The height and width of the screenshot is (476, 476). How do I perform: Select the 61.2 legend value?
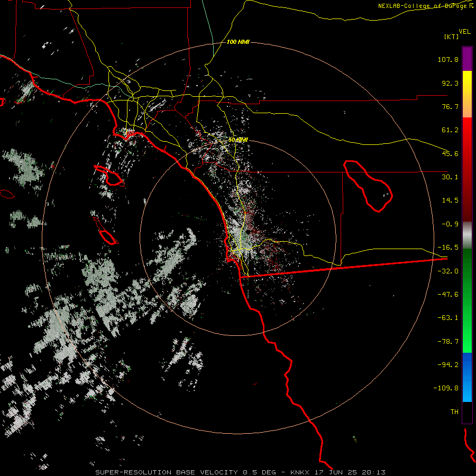point(450,130)
